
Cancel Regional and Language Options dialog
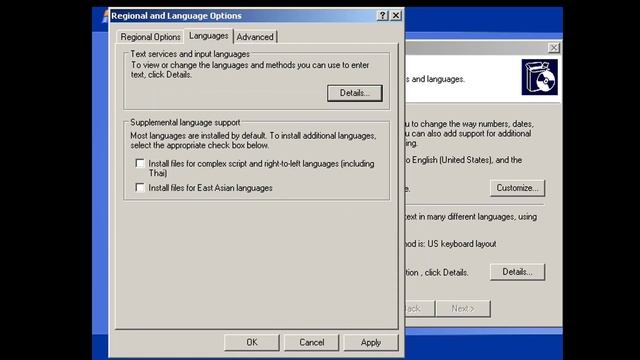tap(311, 342)
